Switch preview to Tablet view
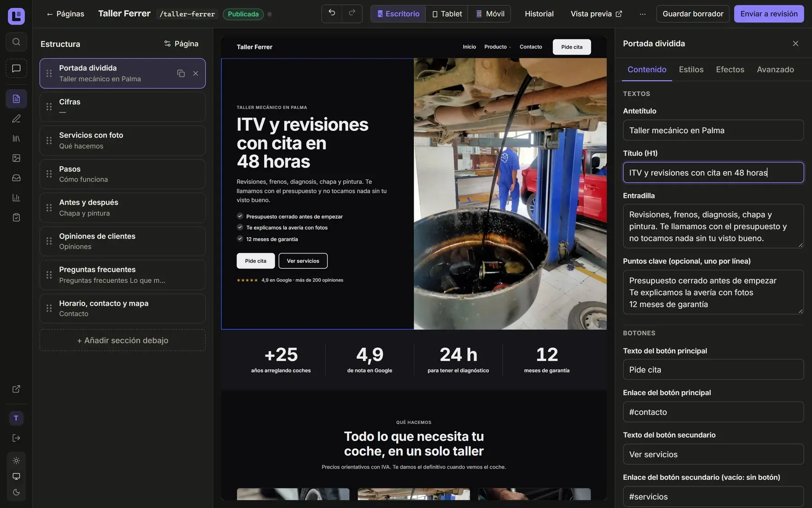The image size is (812, 508). [x=447, y=14]
